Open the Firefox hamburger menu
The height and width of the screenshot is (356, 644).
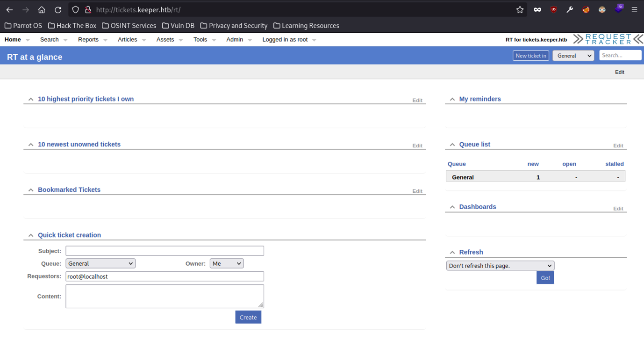pyautogui.click(x=634, y=9)
